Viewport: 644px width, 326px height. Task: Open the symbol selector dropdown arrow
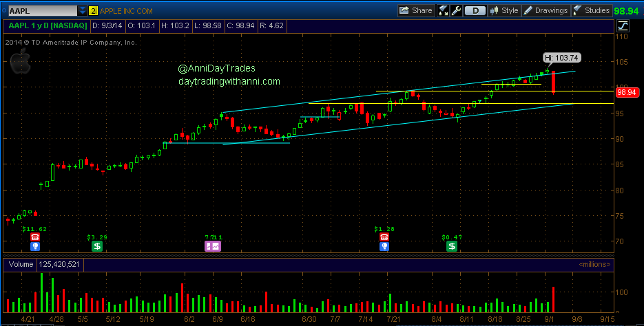click(83, 11)
